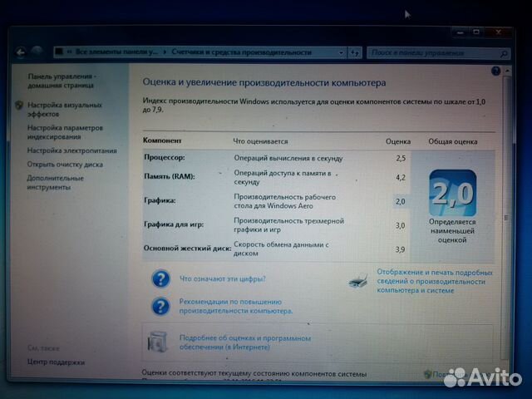Screen dimensions: 532x399
Task: Click 'Память (RAM):' row label
Action: (170, 176)
